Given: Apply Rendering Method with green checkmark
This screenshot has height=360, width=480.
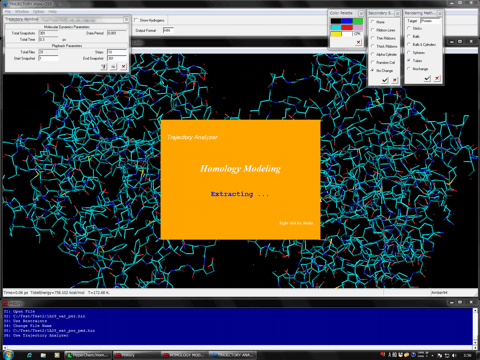Looking at the screenshot, I should (427, 78).
